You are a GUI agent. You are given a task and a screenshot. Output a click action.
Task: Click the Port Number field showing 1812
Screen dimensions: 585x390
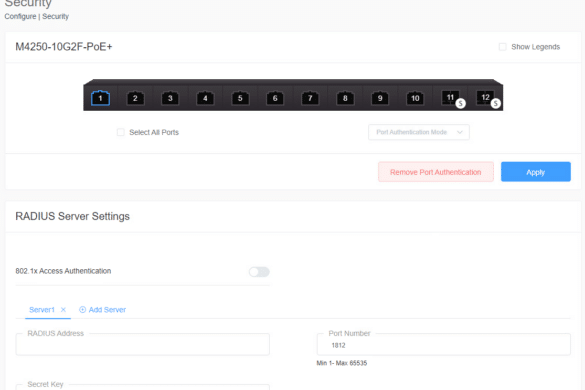[444, 344]
